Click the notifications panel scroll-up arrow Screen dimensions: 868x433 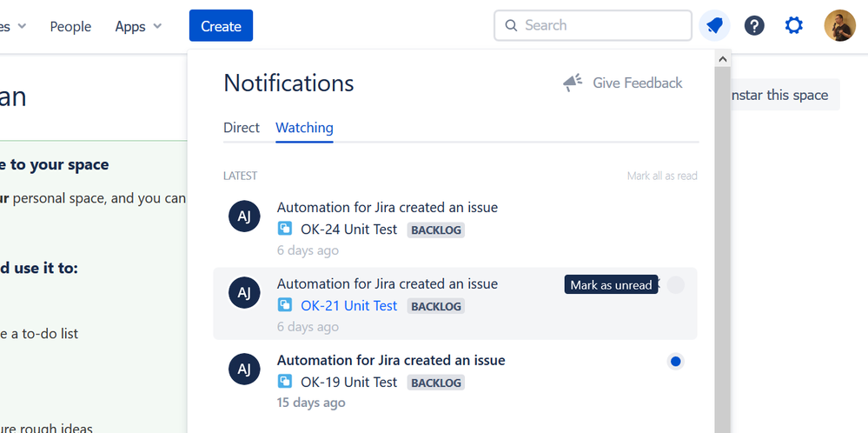pos(722,58)
